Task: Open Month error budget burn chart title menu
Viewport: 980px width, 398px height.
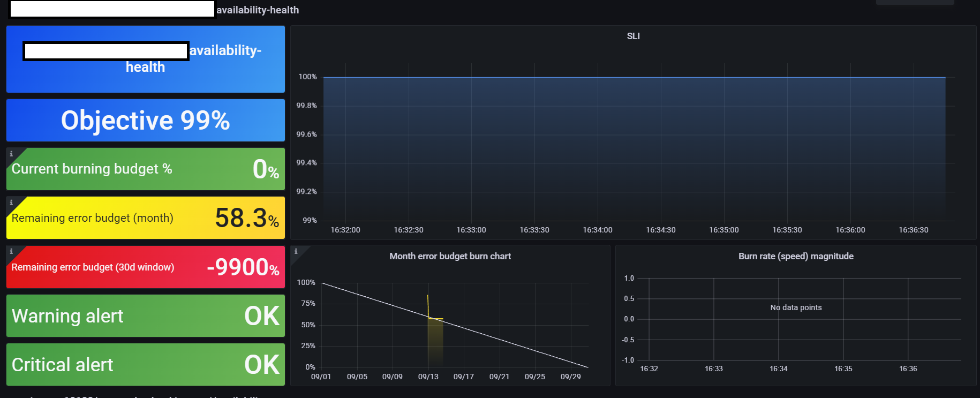Action: pyautogui.click(x=450, y=256)
